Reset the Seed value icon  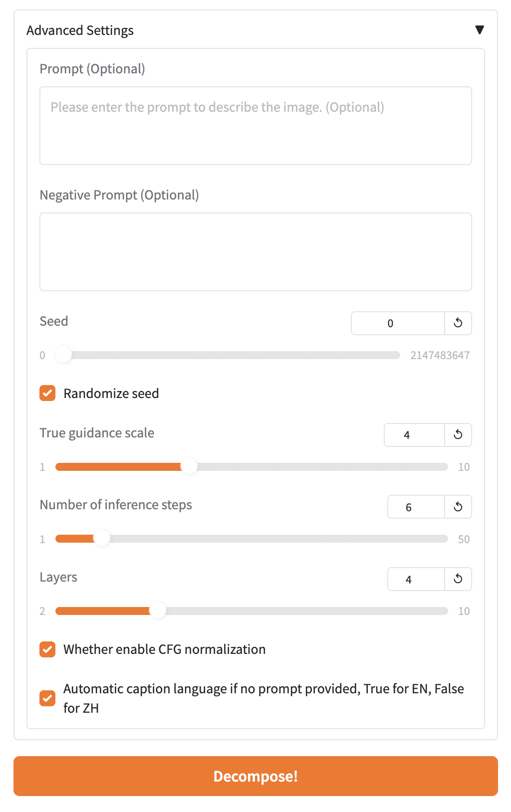coord(458,323)
